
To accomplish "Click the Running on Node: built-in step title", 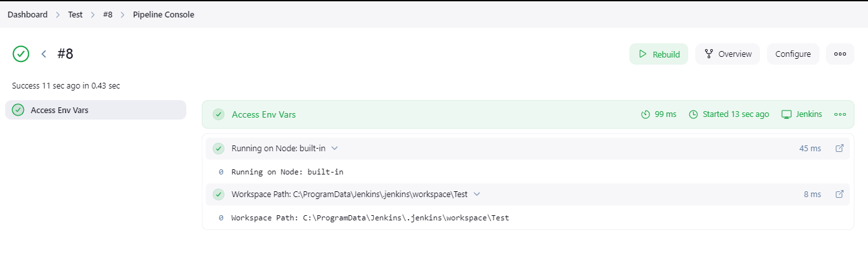I will 278,148.
